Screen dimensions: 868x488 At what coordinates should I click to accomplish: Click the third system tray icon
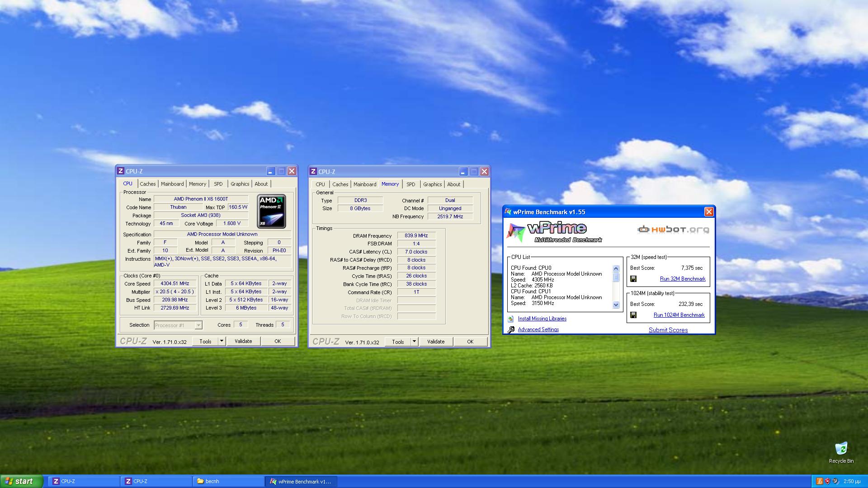pos(835,481)
